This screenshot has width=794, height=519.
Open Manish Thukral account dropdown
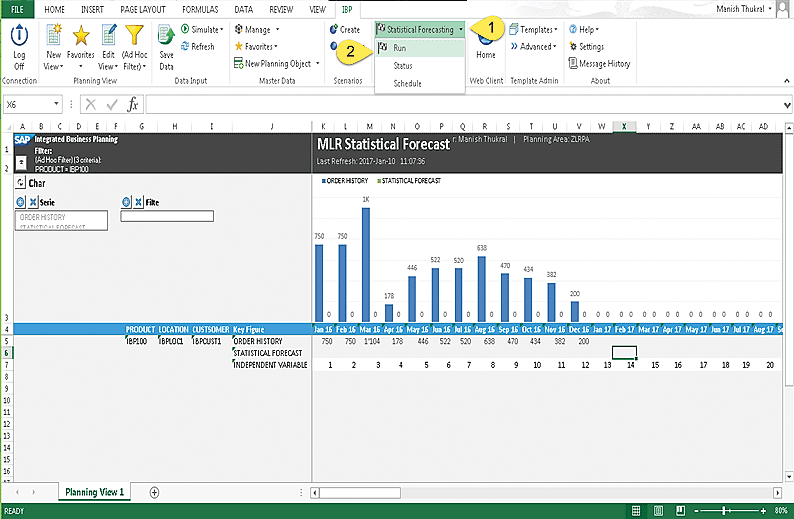(743, 9)
